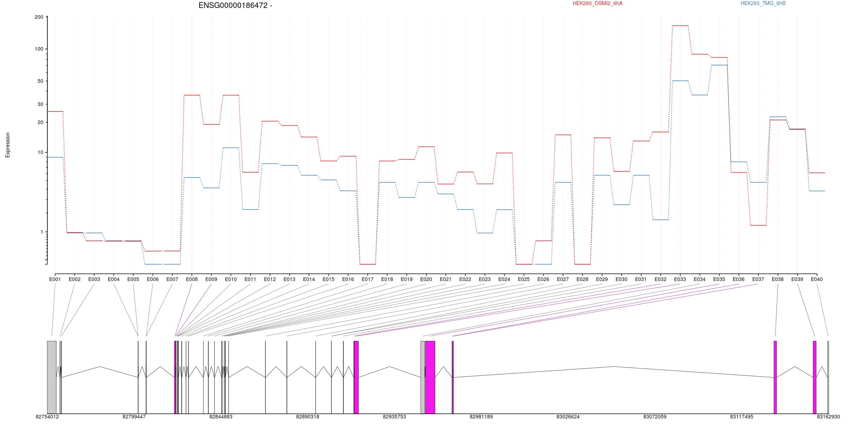Click the E034 exon label
The height and width of the screenshot is (434, 868).
click(x=699, y=279)
